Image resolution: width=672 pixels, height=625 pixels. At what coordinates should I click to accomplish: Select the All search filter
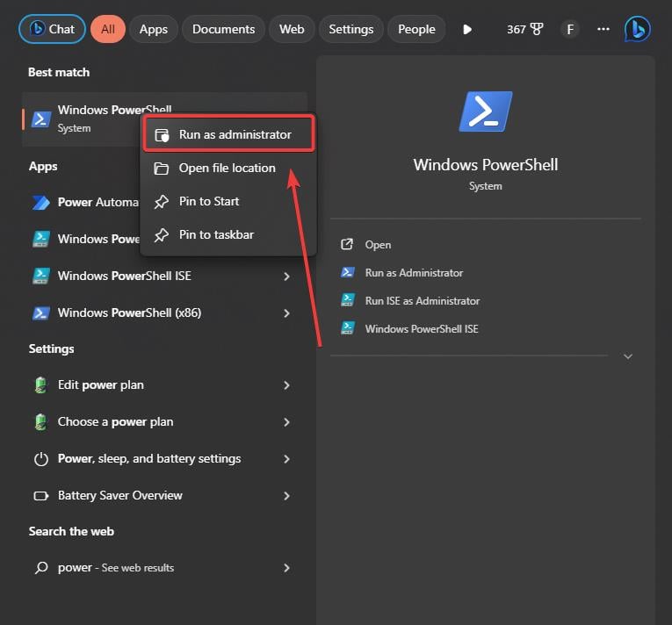108,29
